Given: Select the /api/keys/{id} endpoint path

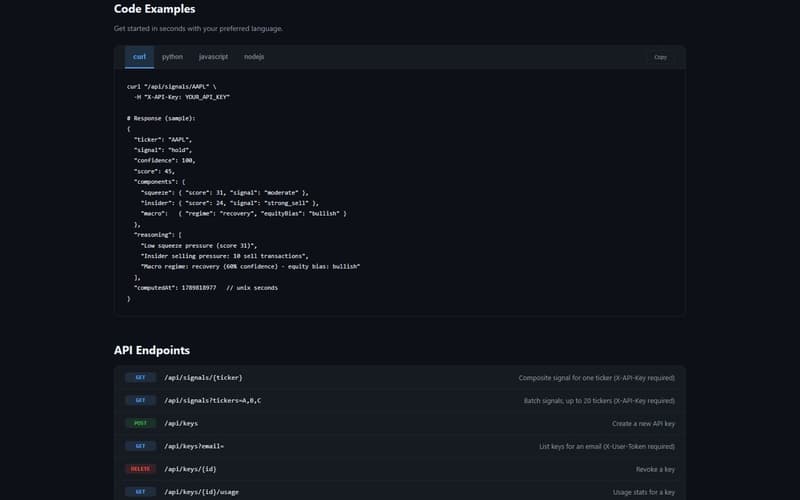Looking at the screenshot, I should [190, 469].
